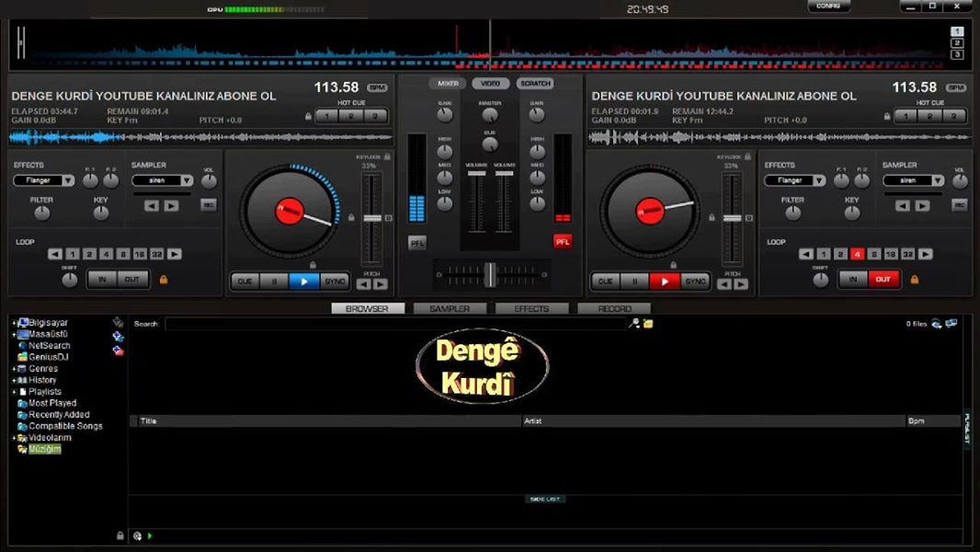The width and height of the screenshot is (980, 552).
Task: Open the EFFECTS tab
Action: pos(532,309)
